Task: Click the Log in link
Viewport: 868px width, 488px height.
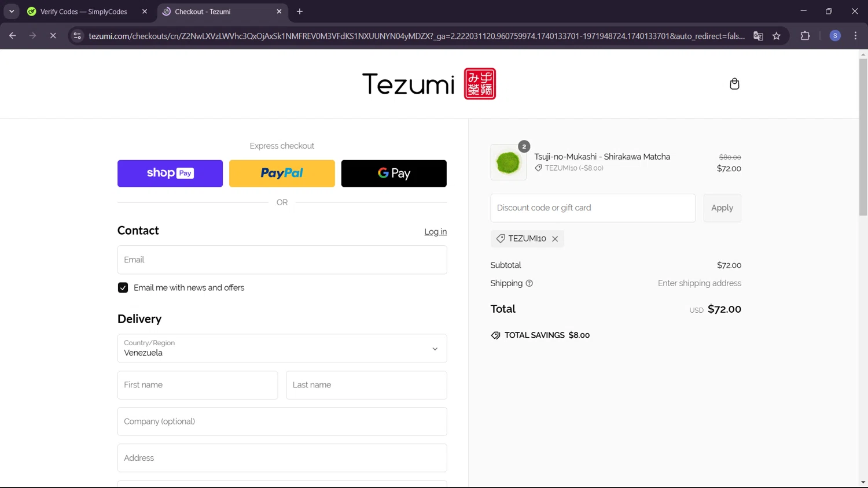Action: tap(436, 232)
